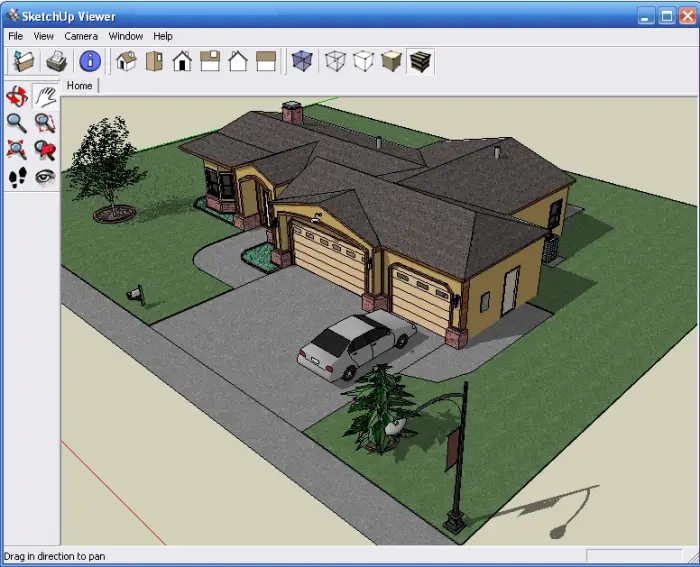Image resolution: width=700 pixels, height=567 pixels.
Task: Click the Open file toolbar icon
Action: [x=22, y=61]
